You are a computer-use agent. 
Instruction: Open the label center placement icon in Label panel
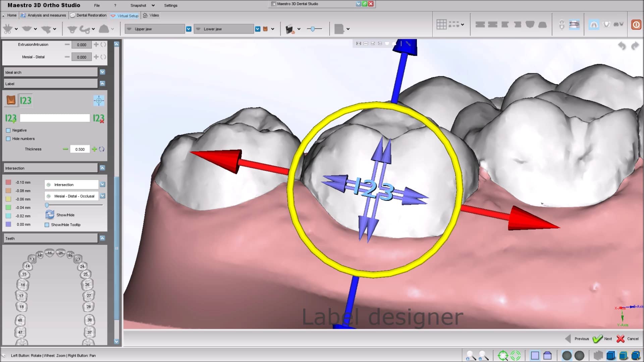pos(99,100)
